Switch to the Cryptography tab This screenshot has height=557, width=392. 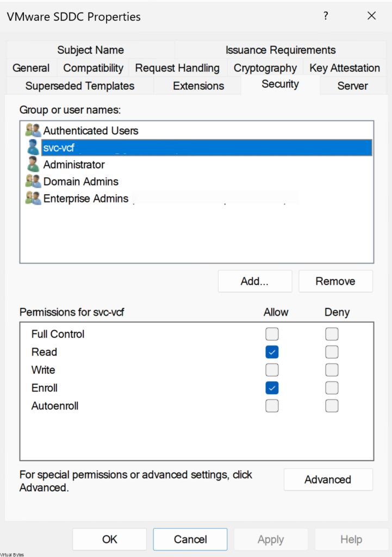click(265, 68)
